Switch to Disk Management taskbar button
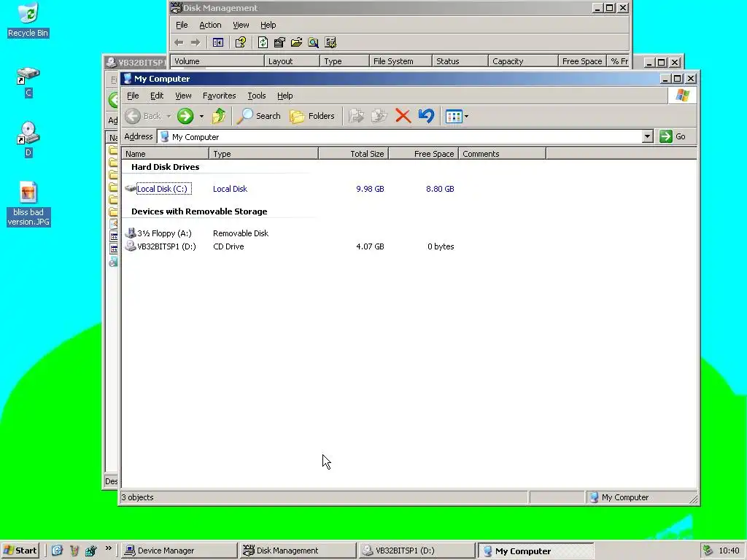This screenshot has height=560, width=747. click(x=298, y=551)
